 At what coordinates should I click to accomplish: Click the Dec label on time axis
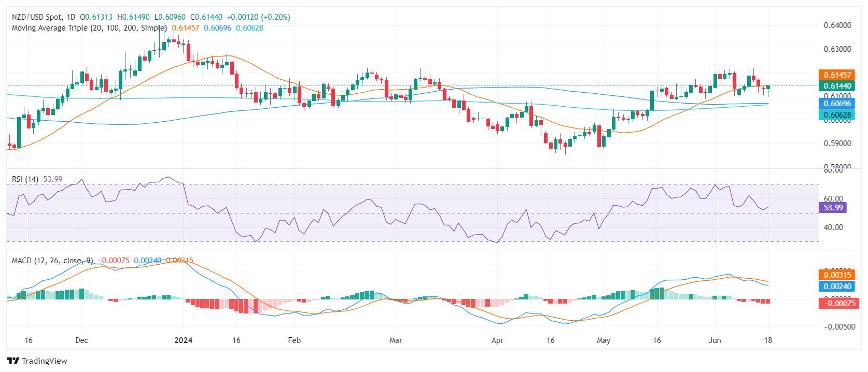81,340
